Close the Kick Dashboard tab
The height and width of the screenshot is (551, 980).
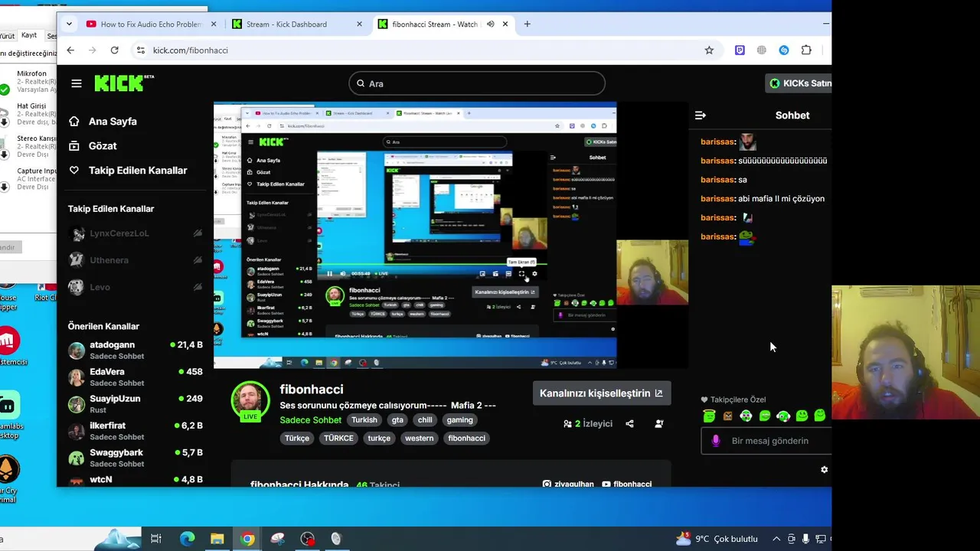tap(359, 24)
